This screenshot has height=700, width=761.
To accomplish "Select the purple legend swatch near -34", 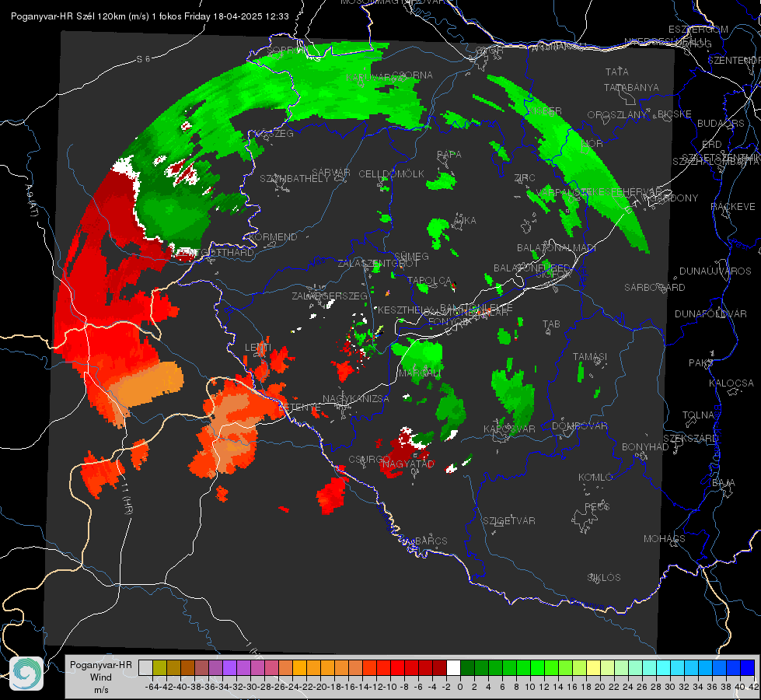I will (x=229, y=667).
